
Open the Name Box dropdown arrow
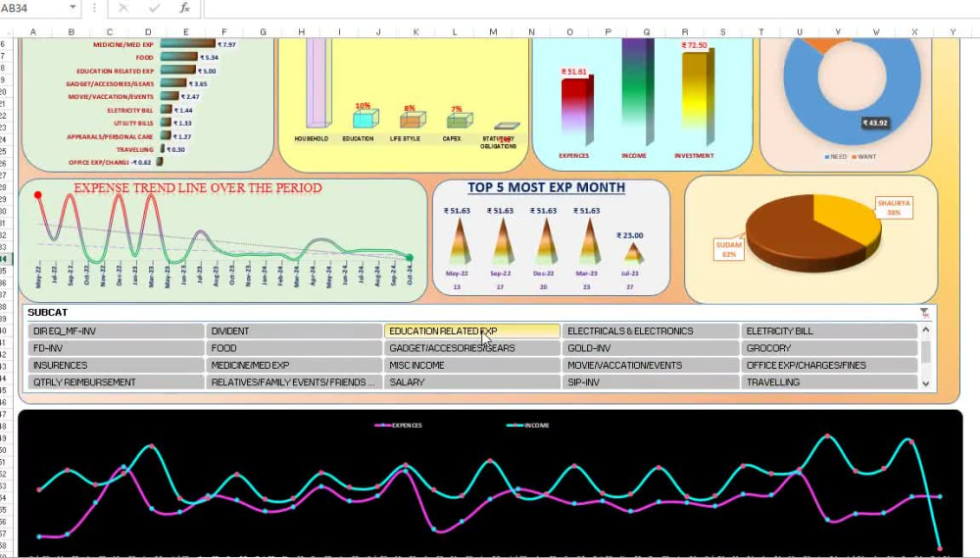click(73, 8)
